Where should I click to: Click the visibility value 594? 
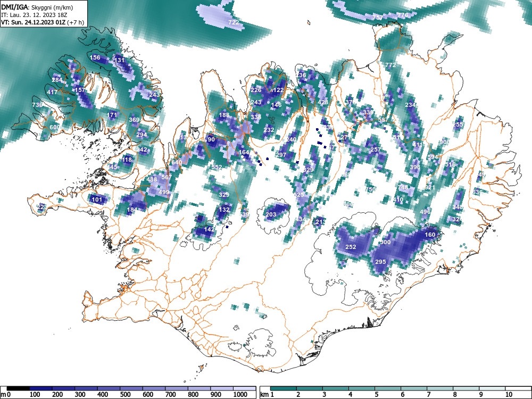coord(433,157)
